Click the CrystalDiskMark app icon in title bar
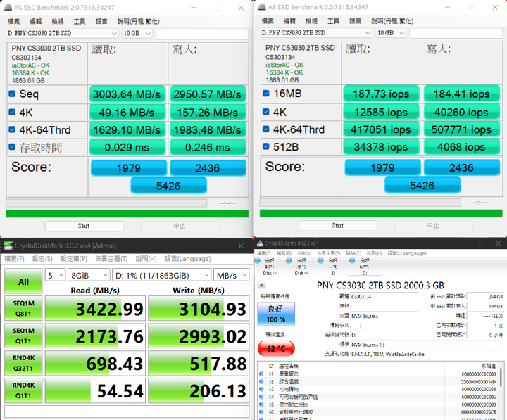 (x=8, y=246)
